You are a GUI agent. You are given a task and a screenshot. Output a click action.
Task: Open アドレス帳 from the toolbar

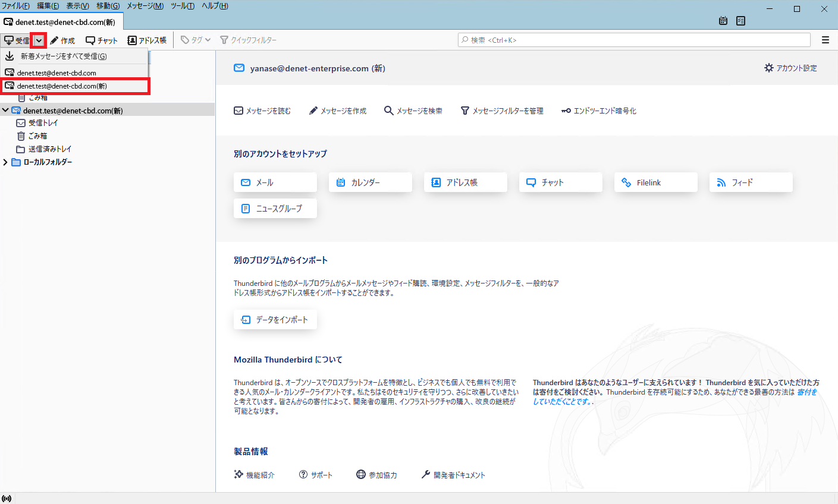[x=147, y=40]
